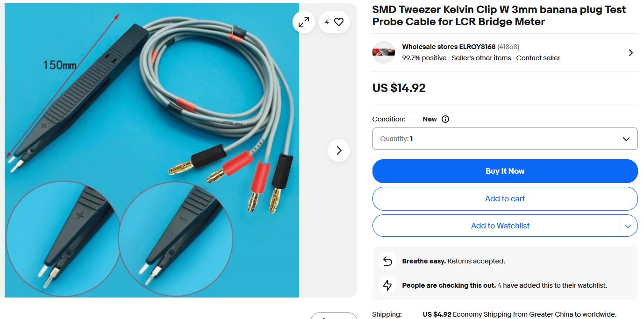
Task: Click Buy It Now button
Action: click(505, 171)
